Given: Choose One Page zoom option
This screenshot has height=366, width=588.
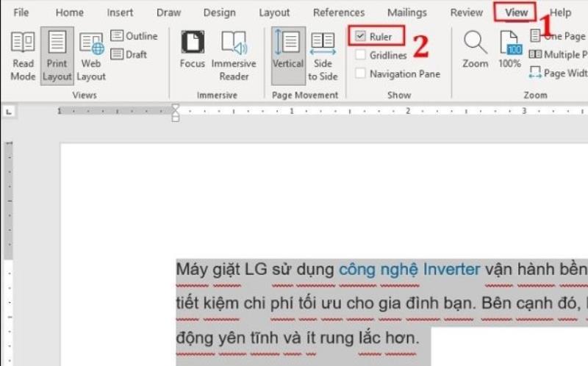Looking at the screenshot, I should tap(559, 36).
